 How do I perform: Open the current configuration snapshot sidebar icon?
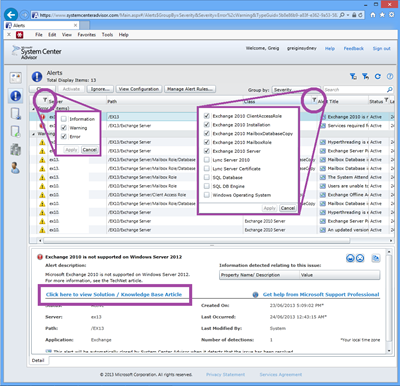coord(16,114)
